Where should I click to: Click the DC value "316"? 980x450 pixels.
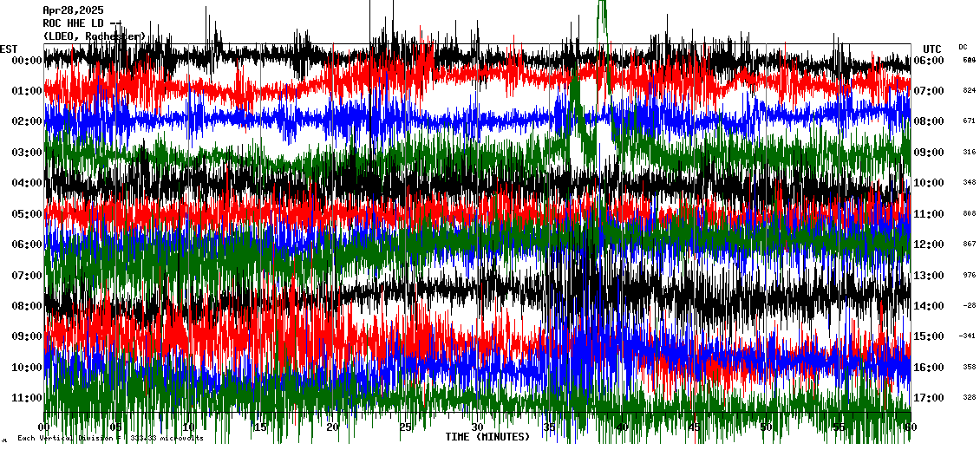tap(970, 152)
